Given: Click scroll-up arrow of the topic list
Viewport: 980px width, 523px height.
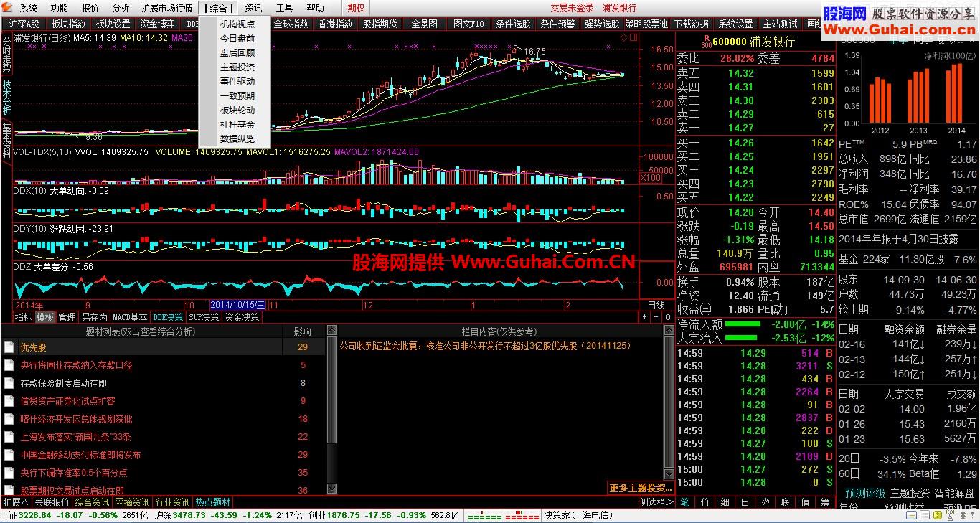Looking at the screenshot, I should (331, 331).
